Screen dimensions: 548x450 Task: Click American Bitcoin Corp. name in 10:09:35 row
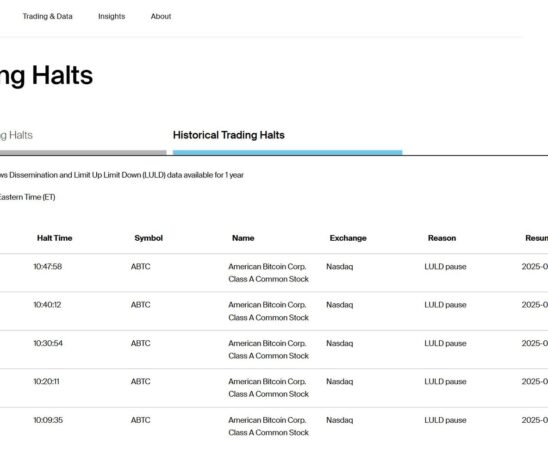268,426
